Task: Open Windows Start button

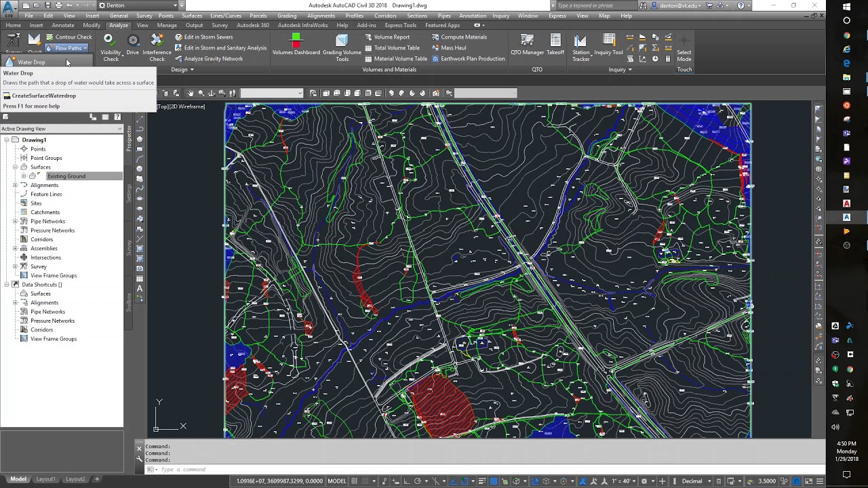Action: tap(846, 7)
